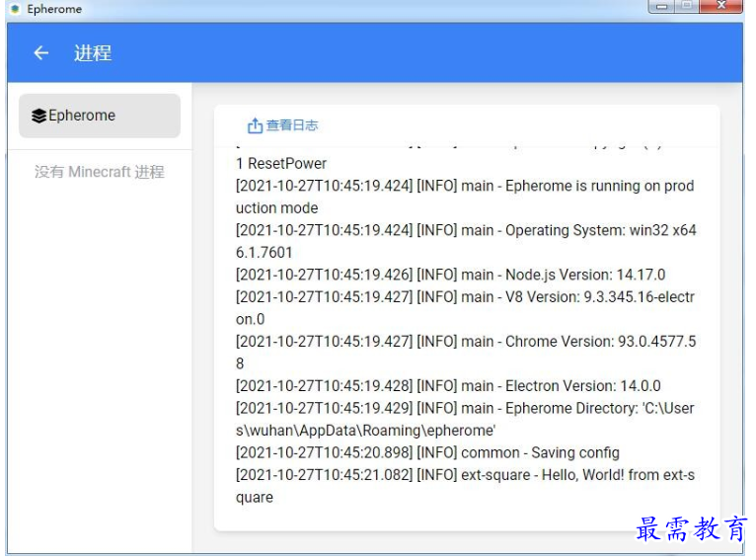Open the 查看日志 view log link

(282, 125)
